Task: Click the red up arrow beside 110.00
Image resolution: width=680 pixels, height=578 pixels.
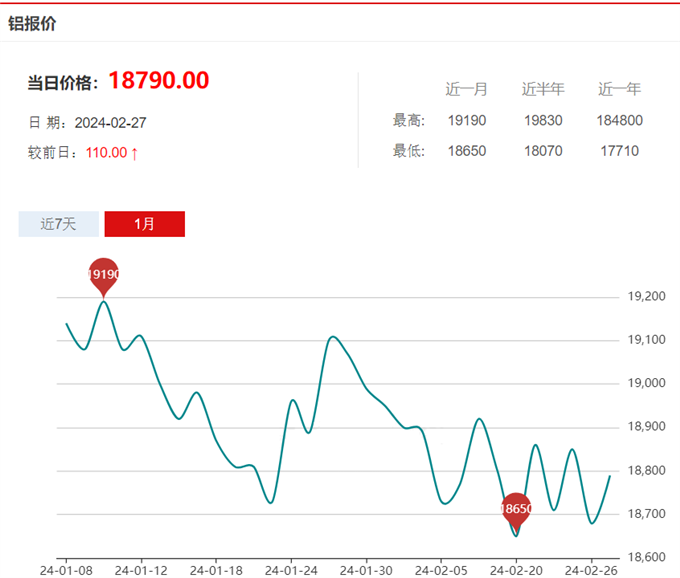Action: [x=135, y=153]
